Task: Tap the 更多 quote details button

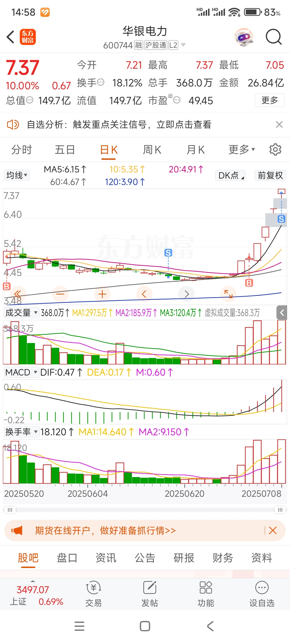Action: (270, 100)
